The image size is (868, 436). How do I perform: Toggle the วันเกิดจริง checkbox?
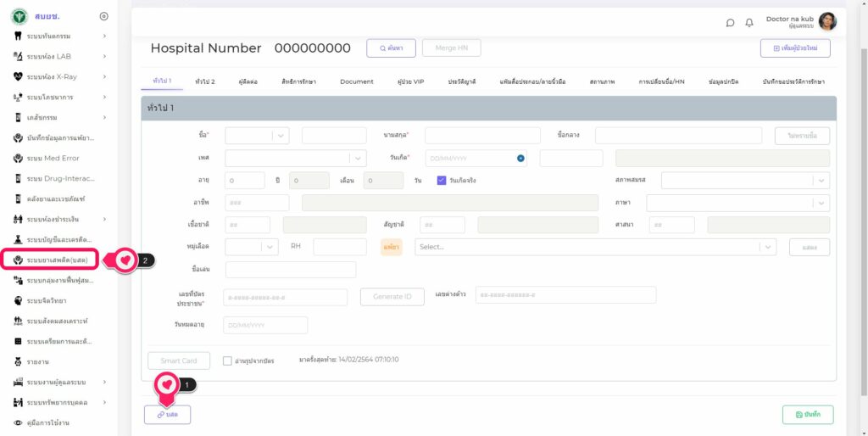click(x=442, y=180)
